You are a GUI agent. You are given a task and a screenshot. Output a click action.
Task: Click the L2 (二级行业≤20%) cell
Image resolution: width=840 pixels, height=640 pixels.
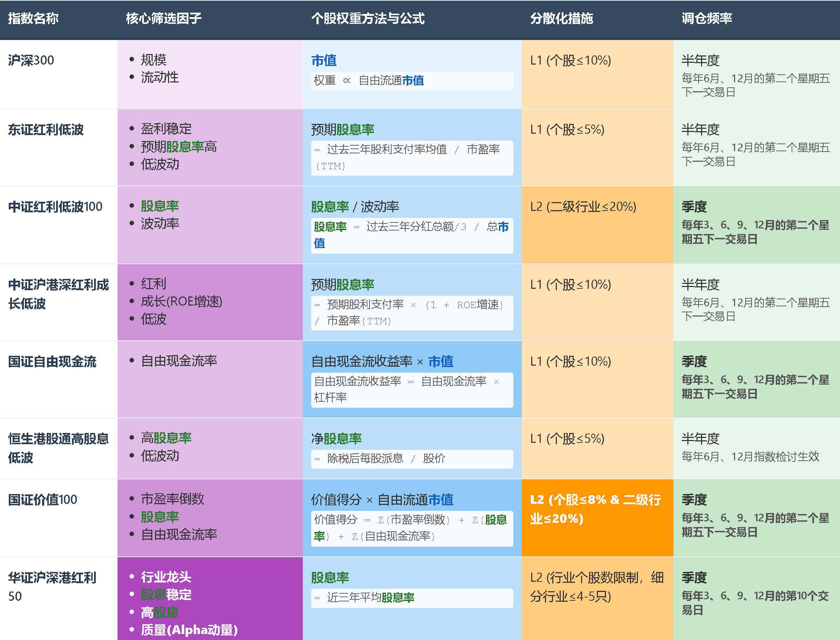coord(583,206)
